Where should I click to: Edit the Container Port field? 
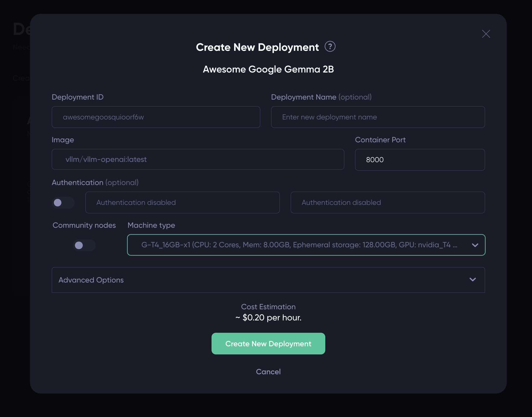pos(420,160)
